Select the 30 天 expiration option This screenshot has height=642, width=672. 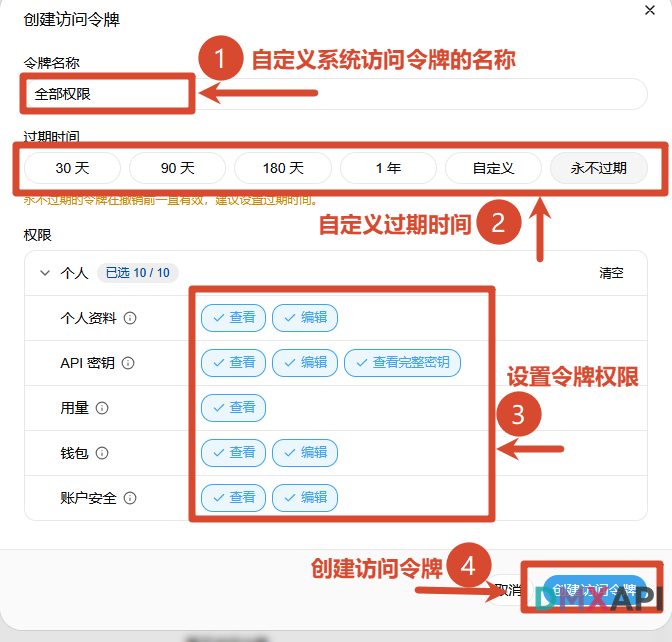(72, 168)
